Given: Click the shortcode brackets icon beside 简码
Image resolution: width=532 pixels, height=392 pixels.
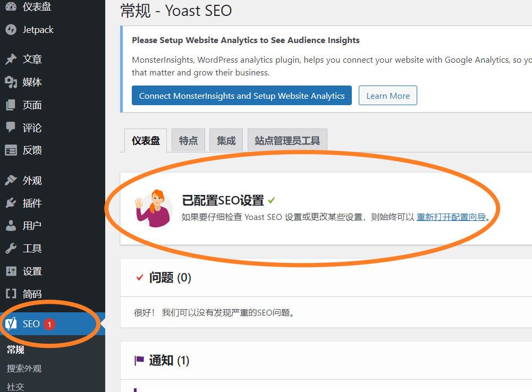Looking at the screenshot, I should point(11,294).
